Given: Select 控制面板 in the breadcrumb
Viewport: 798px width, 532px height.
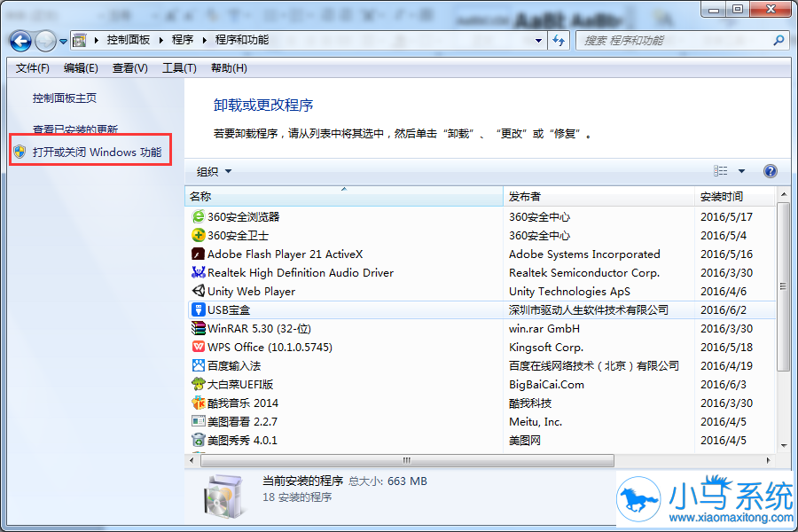Looking at the screenshot, I should click(129, 40).
